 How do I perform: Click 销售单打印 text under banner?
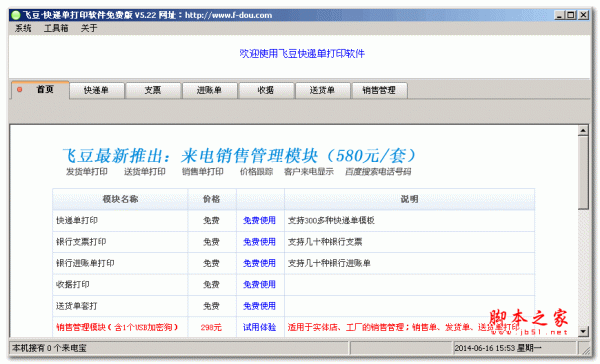pyautogui.click(x=202, y=172)
